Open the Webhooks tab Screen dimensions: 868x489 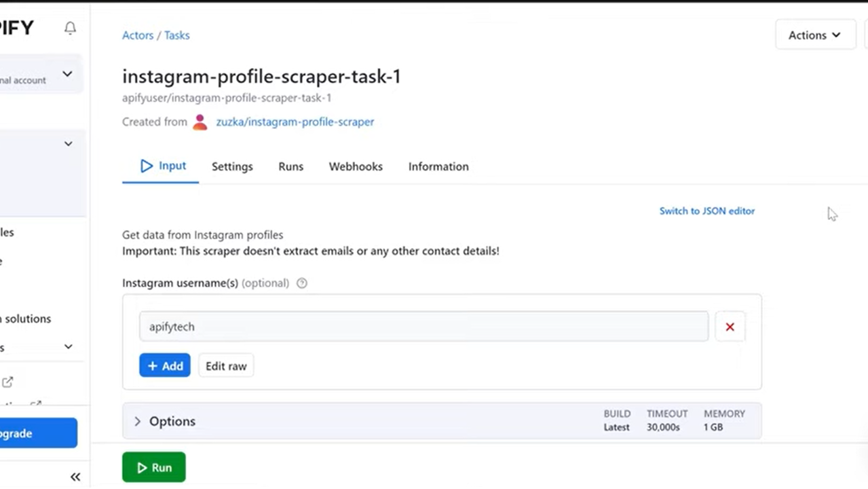[356, 166]
